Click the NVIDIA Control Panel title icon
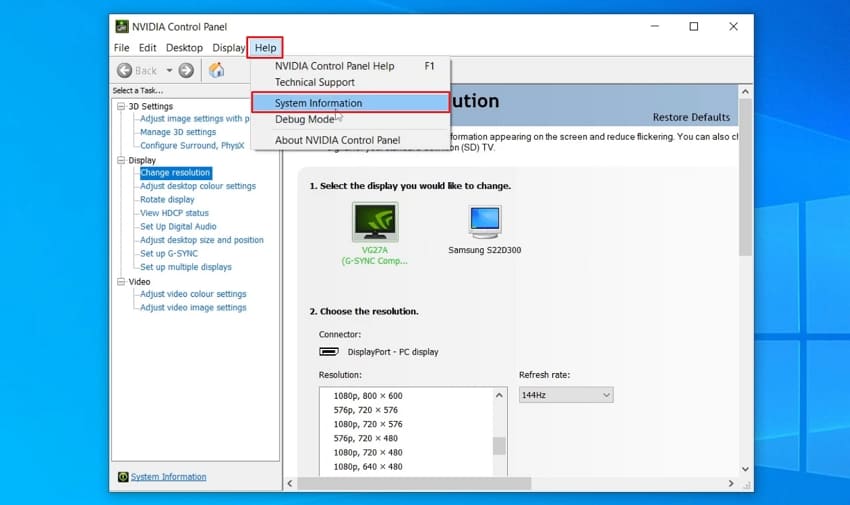 [x=122, y=27]
